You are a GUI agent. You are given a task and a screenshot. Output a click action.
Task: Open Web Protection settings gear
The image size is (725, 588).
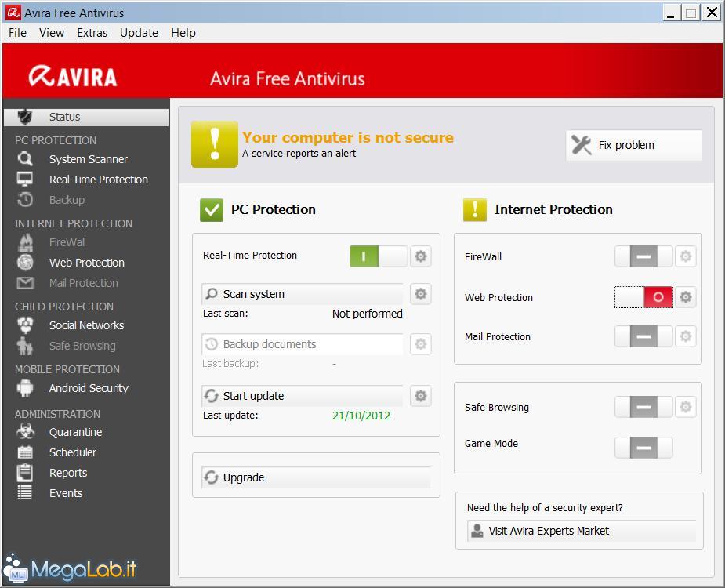point(685,297)
